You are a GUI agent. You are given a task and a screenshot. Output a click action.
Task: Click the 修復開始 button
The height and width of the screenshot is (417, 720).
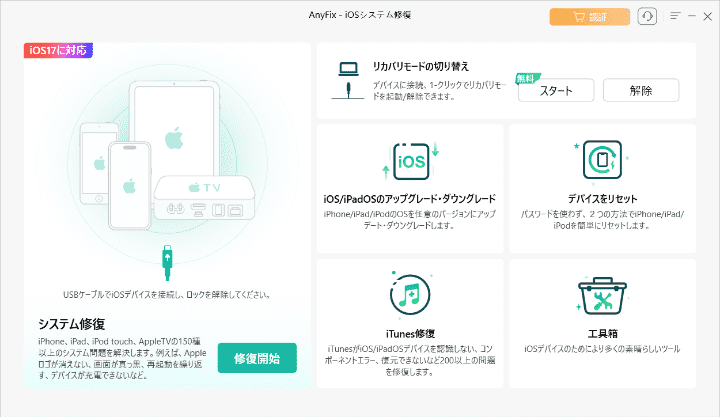click(257, 358)
